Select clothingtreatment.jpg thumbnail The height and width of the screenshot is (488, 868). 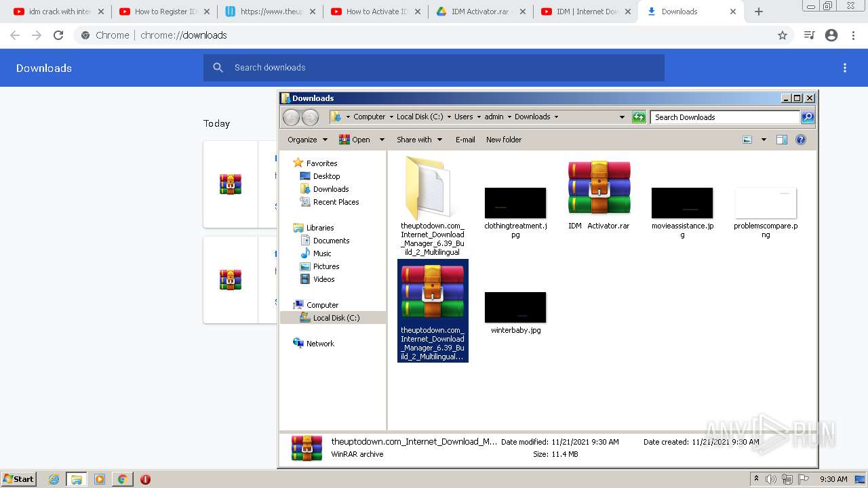tap(515, 203)
